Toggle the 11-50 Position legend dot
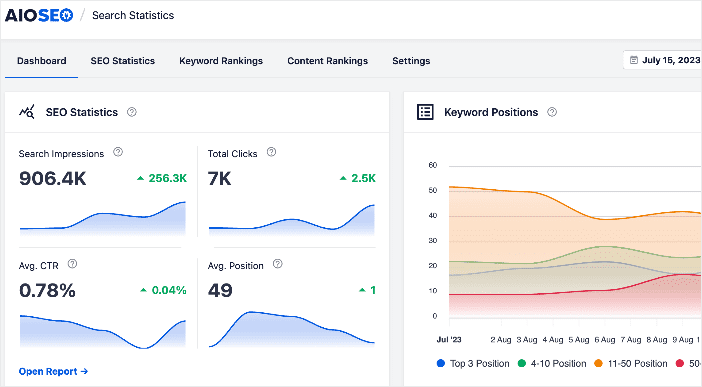The height and width of the screenshot is (387, 702). 598,363
